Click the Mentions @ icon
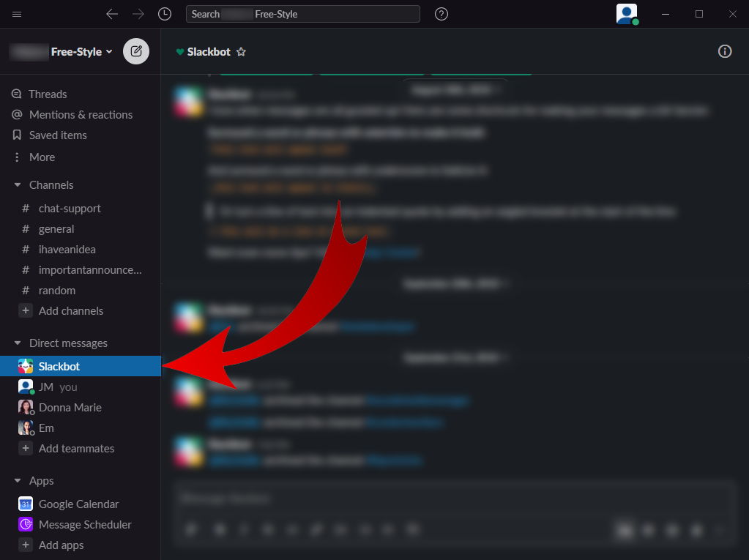 coord(17,115)
